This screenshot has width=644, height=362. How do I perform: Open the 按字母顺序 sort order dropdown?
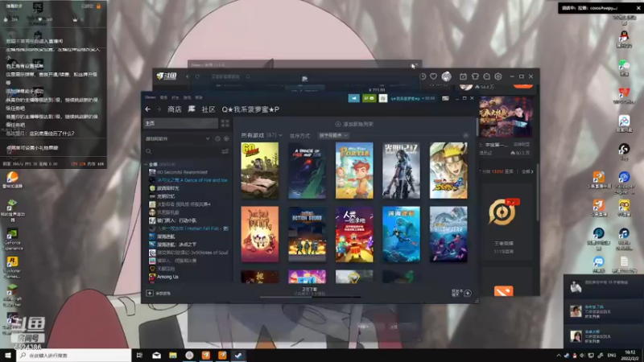(x=333, y=135)
